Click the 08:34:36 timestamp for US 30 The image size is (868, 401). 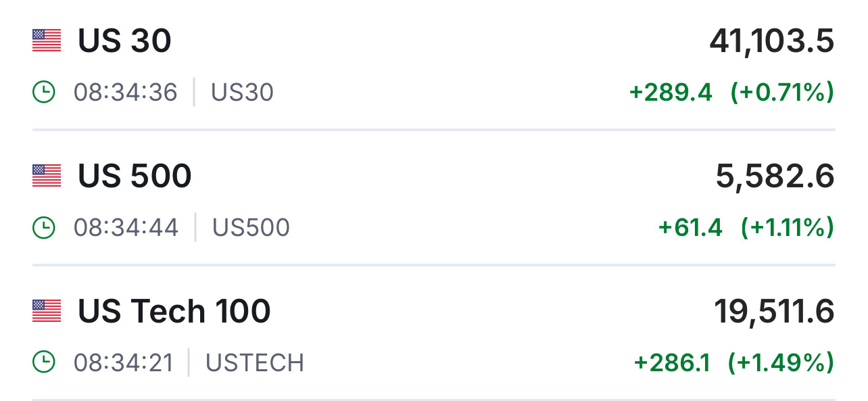point(125,93)
